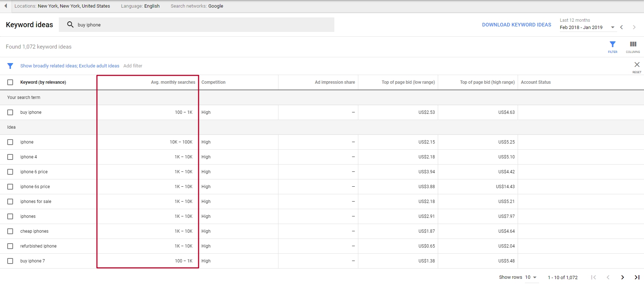Check the 'iphones' keyword box
644x286 pixels.
click(10, 216)
